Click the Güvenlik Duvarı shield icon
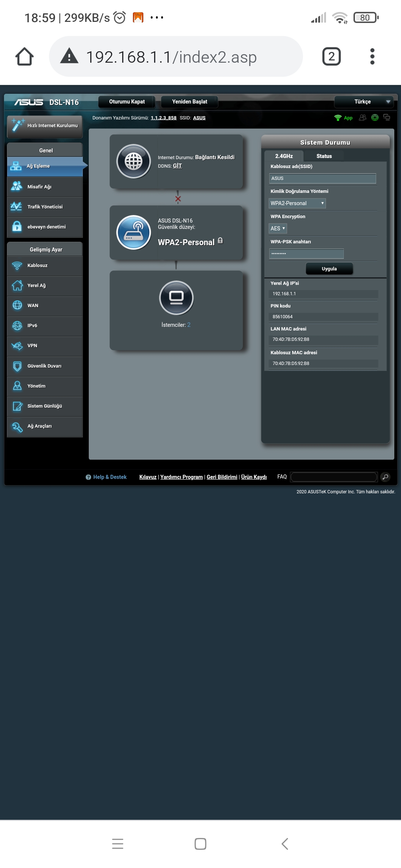 (17, 366)
